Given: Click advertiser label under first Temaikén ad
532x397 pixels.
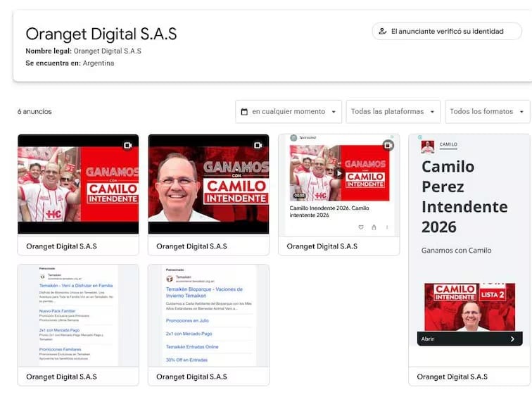Looking at the screenshot, I should [61, 377].
